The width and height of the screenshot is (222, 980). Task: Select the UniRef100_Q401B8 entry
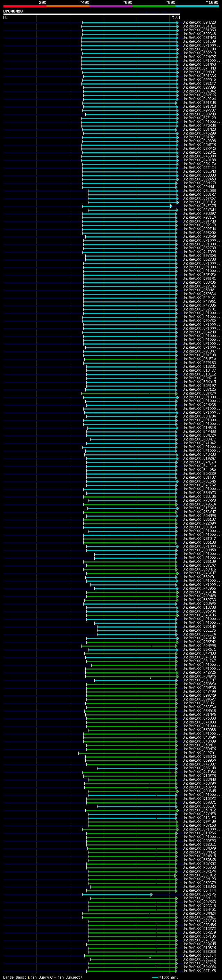click(199, 160)
